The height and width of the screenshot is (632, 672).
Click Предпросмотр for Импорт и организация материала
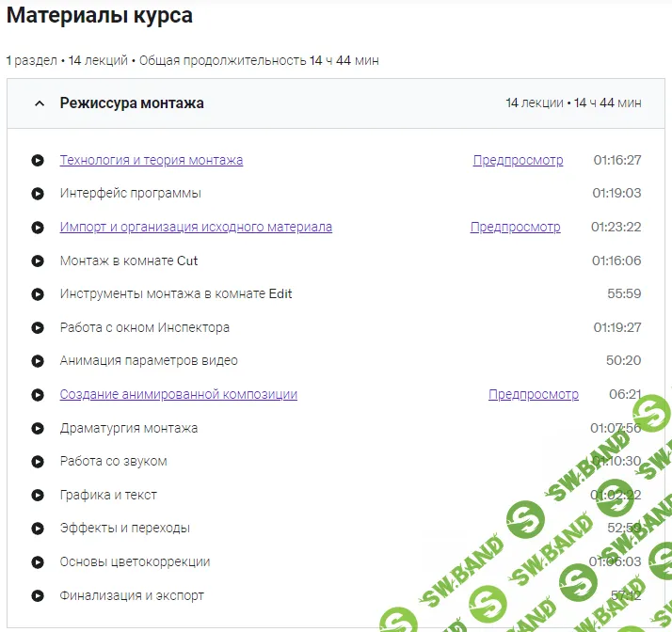click(515, 227)
